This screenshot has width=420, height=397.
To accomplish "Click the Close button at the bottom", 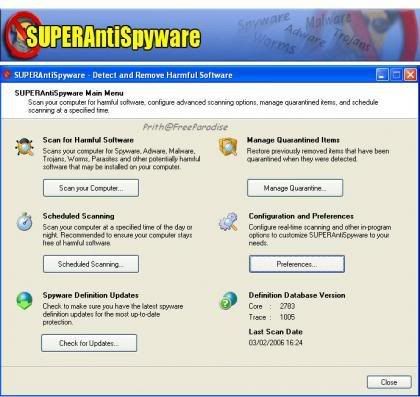I will pos(389,382).
